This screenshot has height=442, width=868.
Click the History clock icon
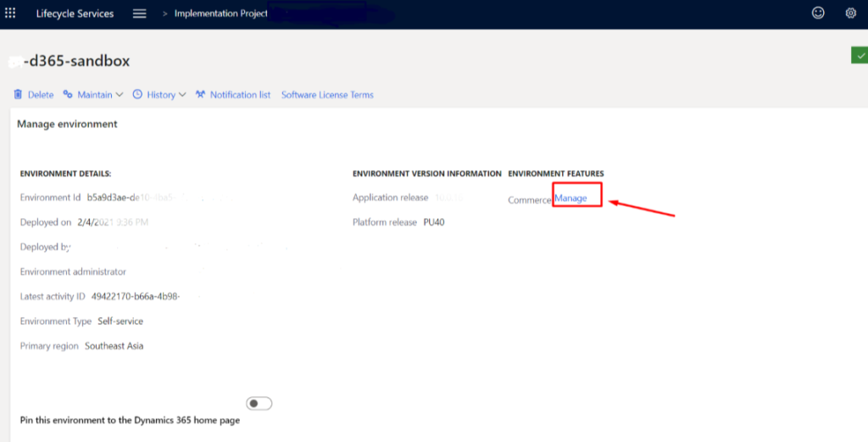coord(137,94)
